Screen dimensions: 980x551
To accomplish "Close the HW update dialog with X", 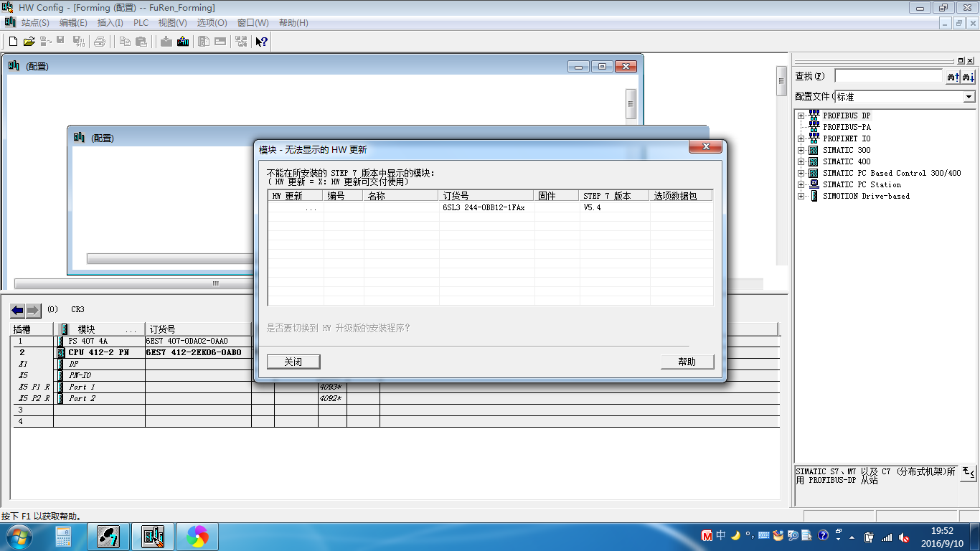I will (705, 147).
